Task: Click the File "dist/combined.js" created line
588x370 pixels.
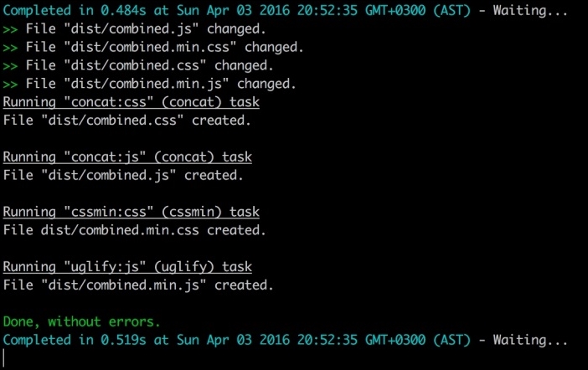Action: (123, 175)
